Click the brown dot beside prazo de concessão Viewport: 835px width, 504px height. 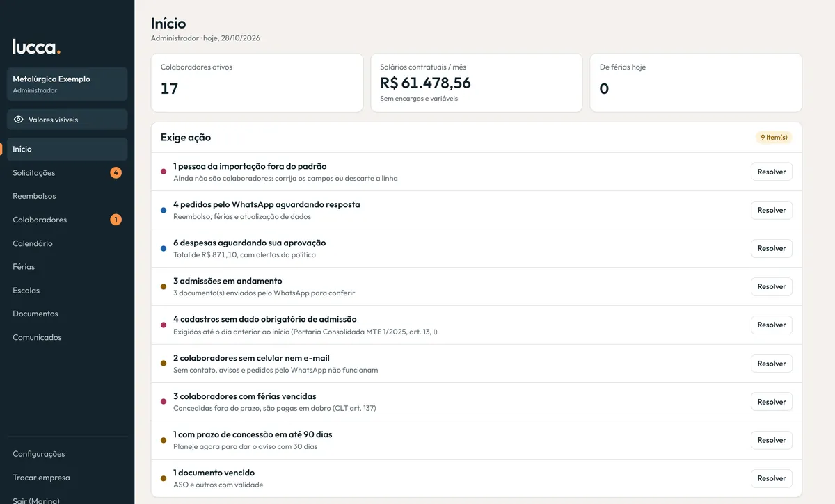164,440
